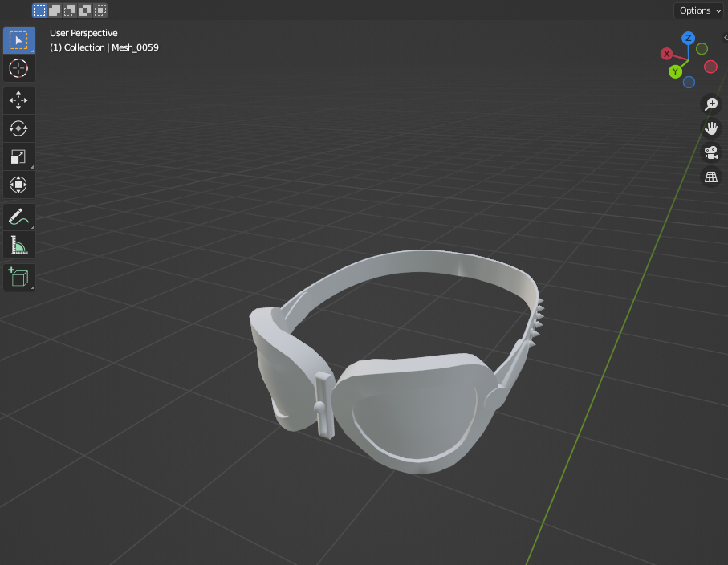Choose the Move tool
This screenshot has height=565, width=728.
[18, 100]
